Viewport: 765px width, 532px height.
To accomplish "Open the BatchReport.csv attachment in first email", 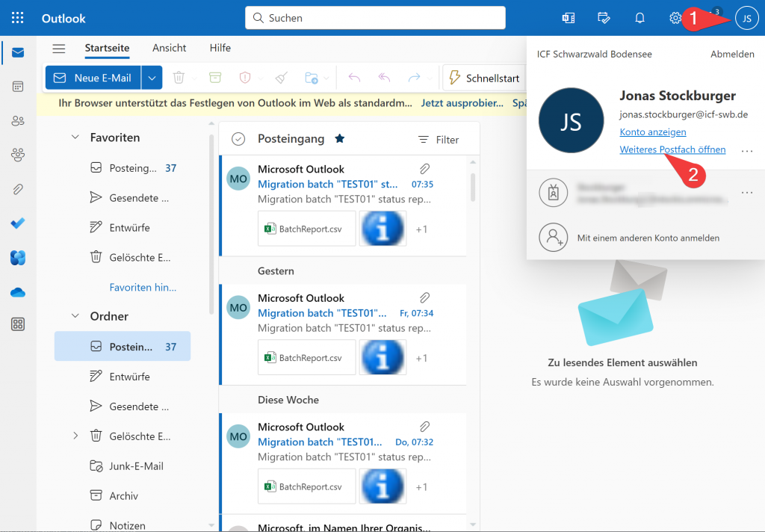I will (305, 229).
